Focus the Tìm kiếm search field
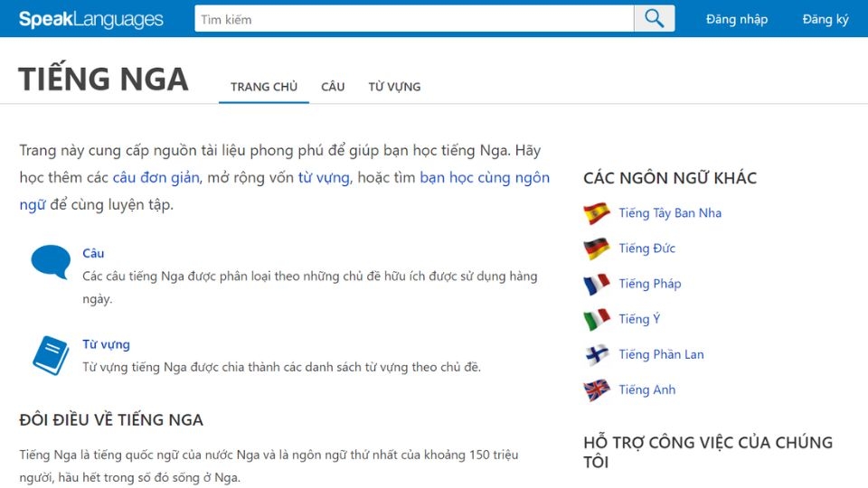Viewport: 868px width, 488px height. 414,19
